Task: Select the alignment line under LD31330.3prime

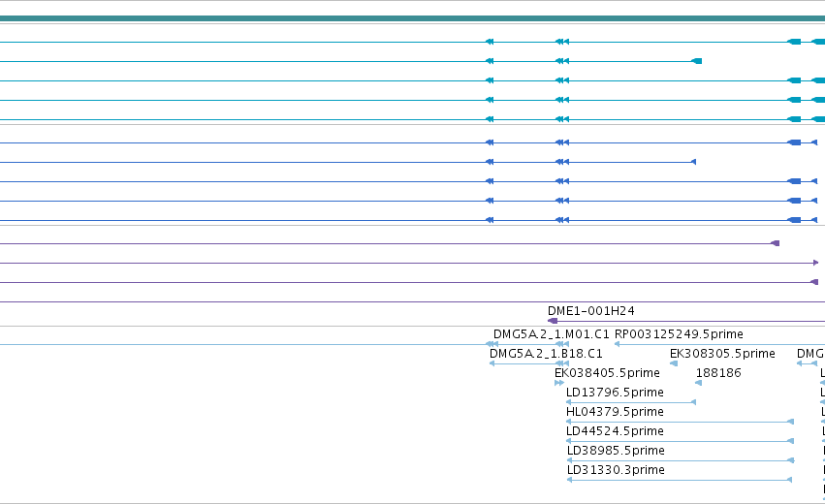Action: (x=680, y=480)
